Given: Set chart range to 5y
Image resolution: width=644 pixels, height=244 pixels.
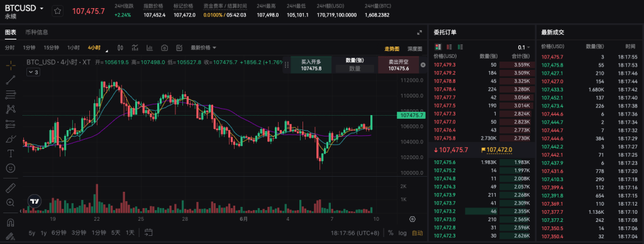Looking at the screenshot, I should point(31,233).
